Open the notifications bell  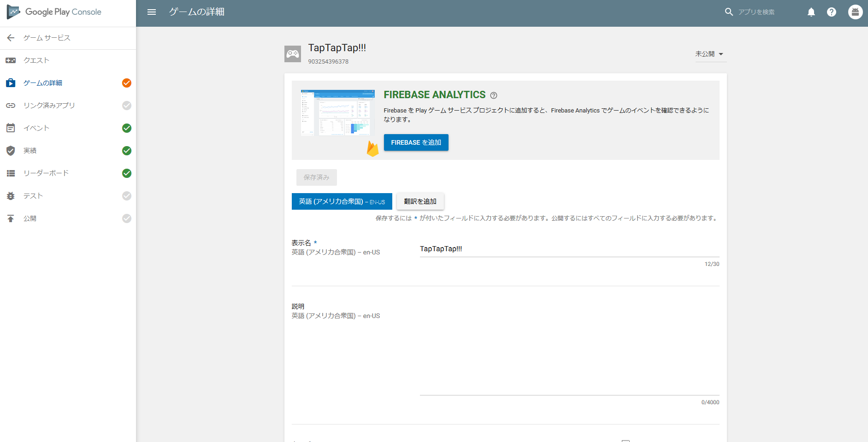[811, 12]
